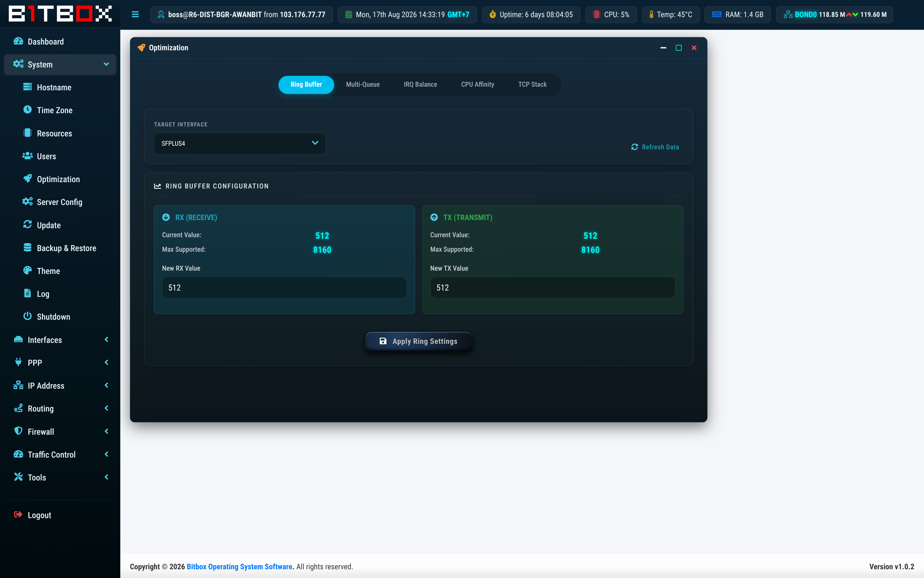Click the Apply Ring Settings button
The width and height of the screenshot is (924, 578).
point(418,341)
